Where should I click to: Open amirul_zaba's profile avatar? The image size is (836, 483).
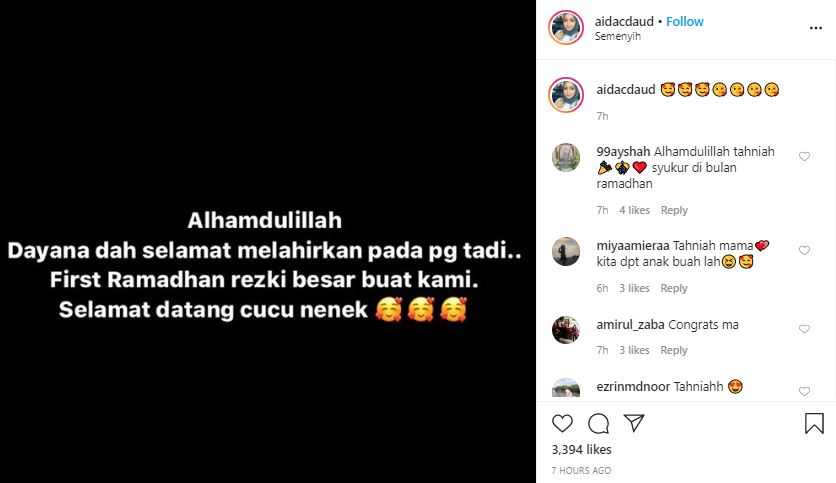point(566,330)
